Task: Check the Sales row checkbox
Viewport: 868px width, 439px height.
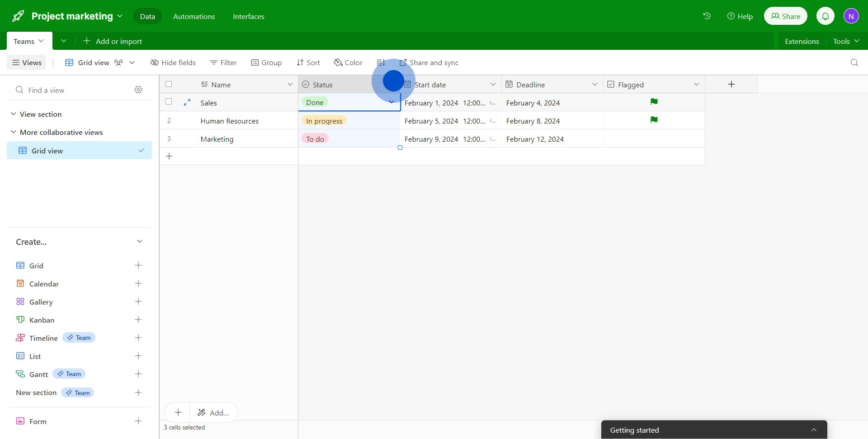Action: click(x=169, y=102)
